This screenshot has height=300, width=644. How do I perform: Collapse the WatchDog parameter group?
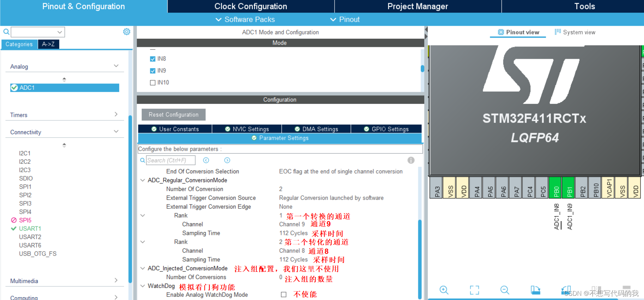coord(142,286)
